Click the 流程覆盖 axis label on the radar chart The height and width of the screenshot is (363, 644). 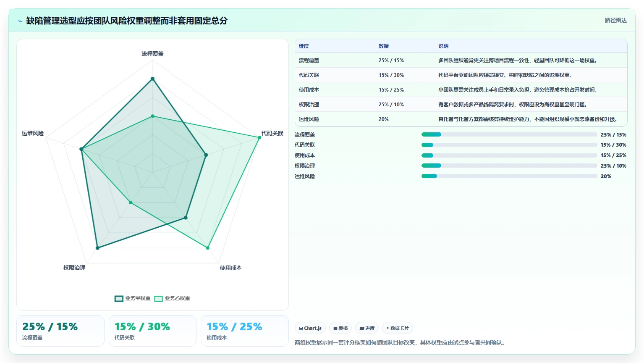coord(152,54)
